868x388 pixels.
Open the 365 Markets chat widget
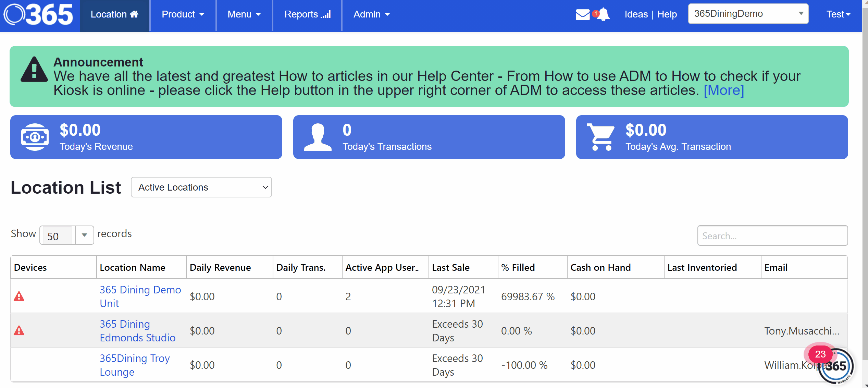point(836,366)
